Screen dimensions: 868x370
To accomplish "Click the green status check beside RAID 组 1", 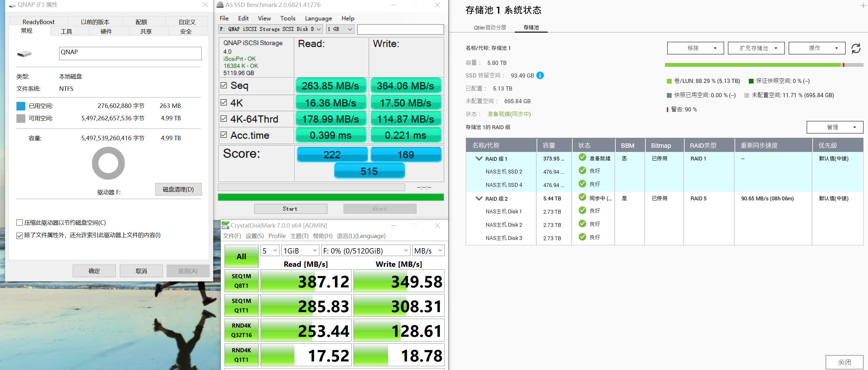I will 582,158.
